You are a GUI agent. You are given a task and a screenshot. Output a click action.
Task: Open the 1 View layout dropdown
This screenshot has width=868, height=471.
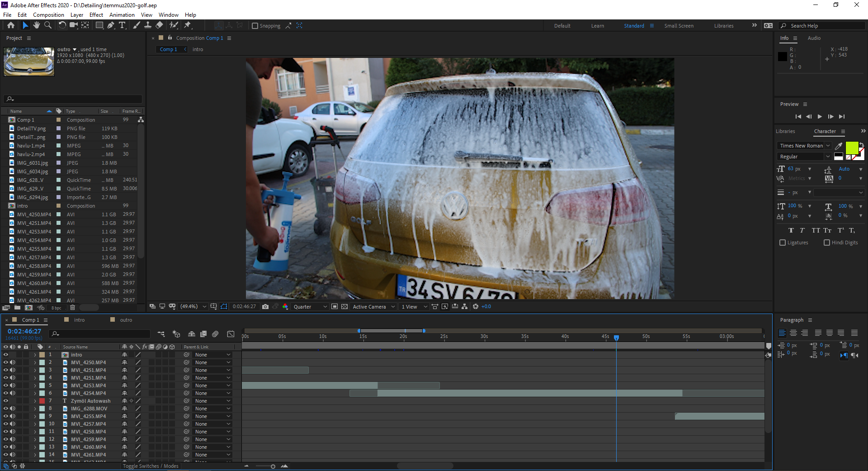(414, 306)
